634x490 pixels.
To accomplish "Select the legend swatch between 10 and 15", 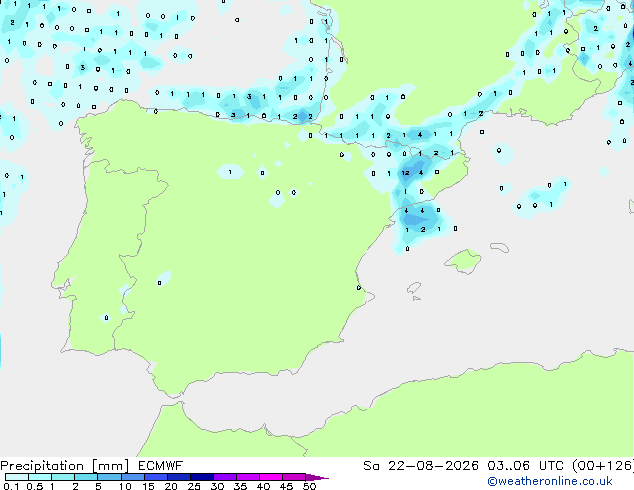I will click(133, 477).
